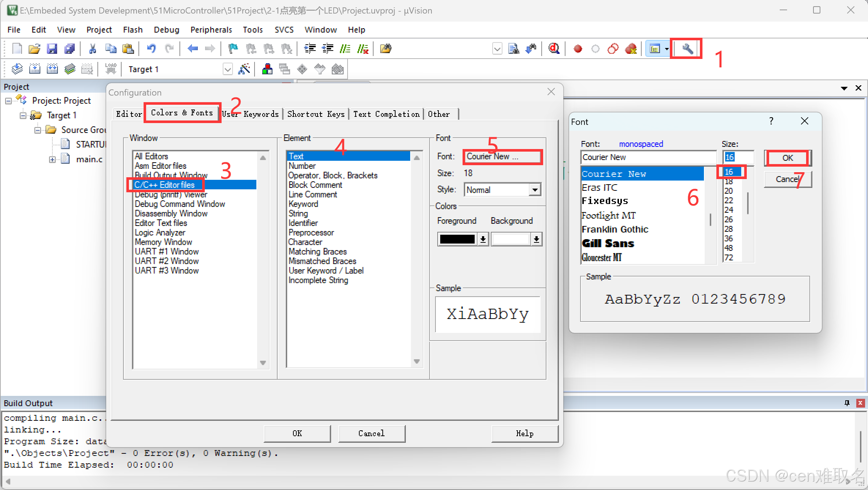
Task: Open the Target 1 combo box
Action: 227,69
